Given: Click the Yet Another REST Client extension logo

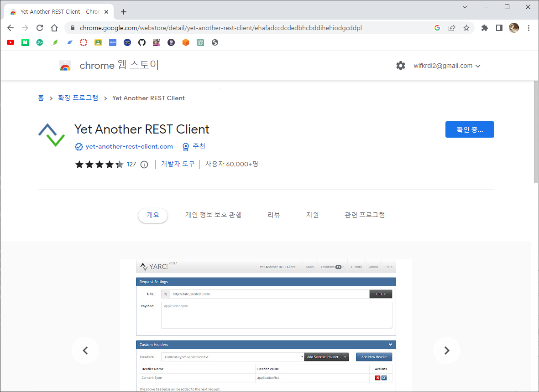Looking at the screenshot, I should coord(52,135).
